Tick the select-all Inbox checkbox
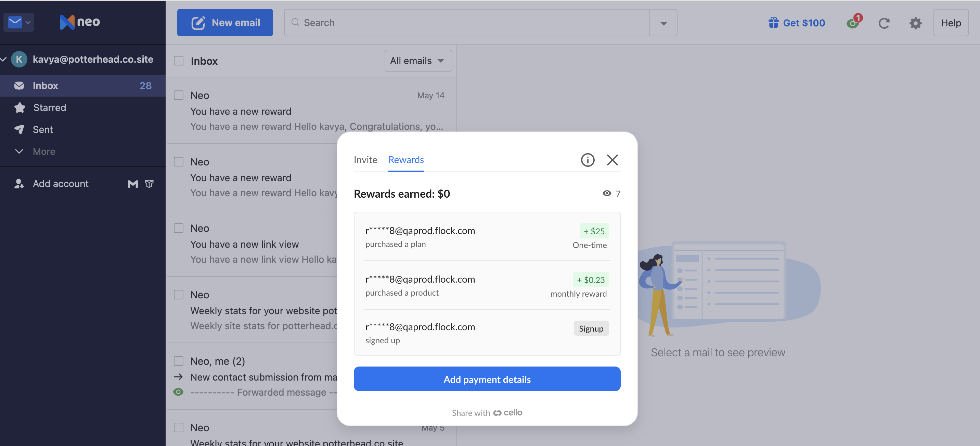 pyautogui.click(x=178, y=61)
